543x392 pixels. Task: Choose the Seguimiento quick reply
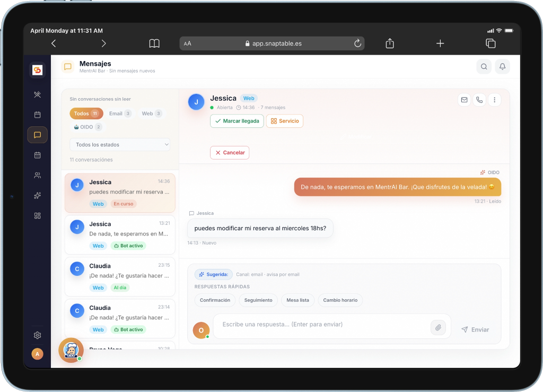click(258, 300)
